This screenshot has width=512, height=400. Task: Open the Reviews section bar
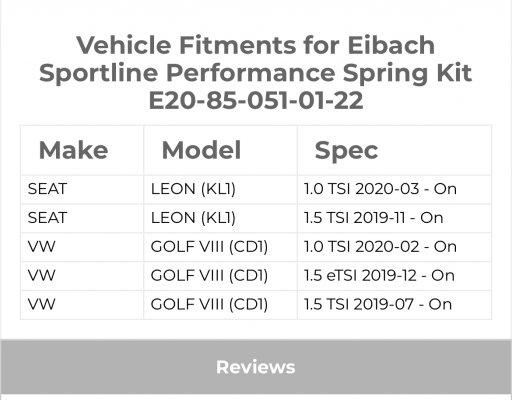256,367
